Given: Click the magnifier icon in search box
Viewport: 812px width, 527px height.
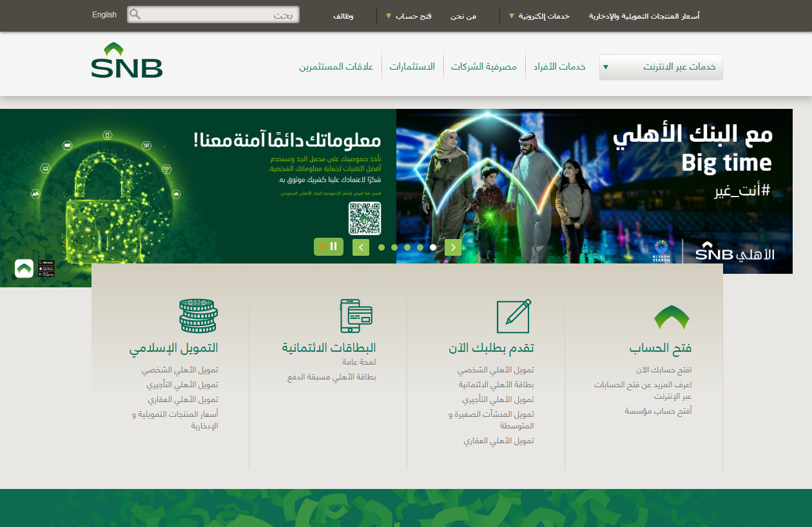Looking at the screenshot, I should tap(135, 15).
